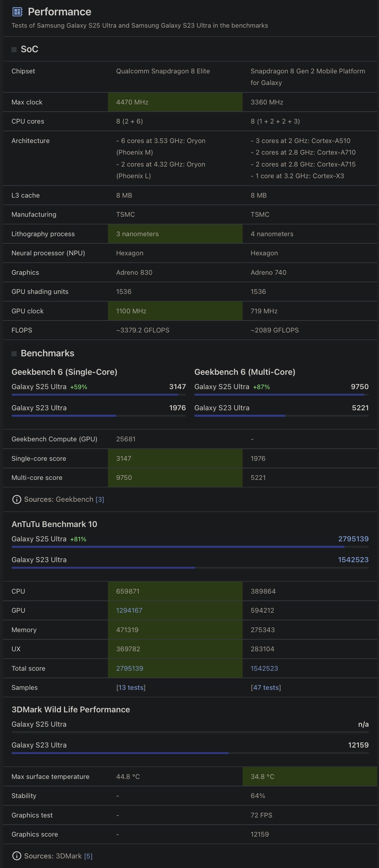Click the SoC section square marker
Image resolution: width=379 pixels, height=868 pixels.
pos(14,49)
